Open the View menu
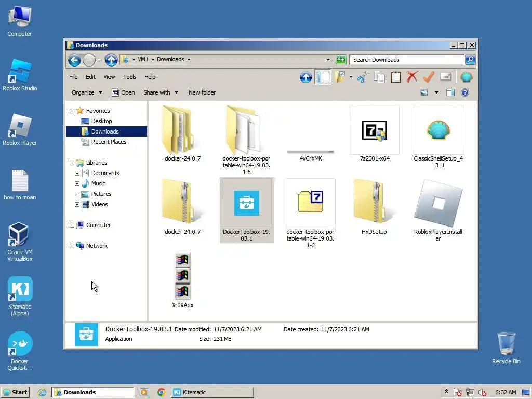Screen dimensions: 532x399 click(x=109, y=77)
